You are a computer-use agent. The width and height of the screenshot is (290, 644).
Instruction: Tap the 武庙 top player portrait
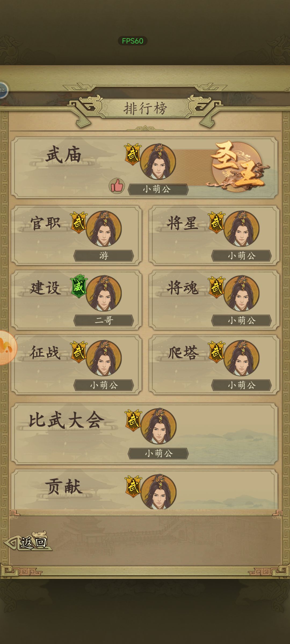click(158, 162)
